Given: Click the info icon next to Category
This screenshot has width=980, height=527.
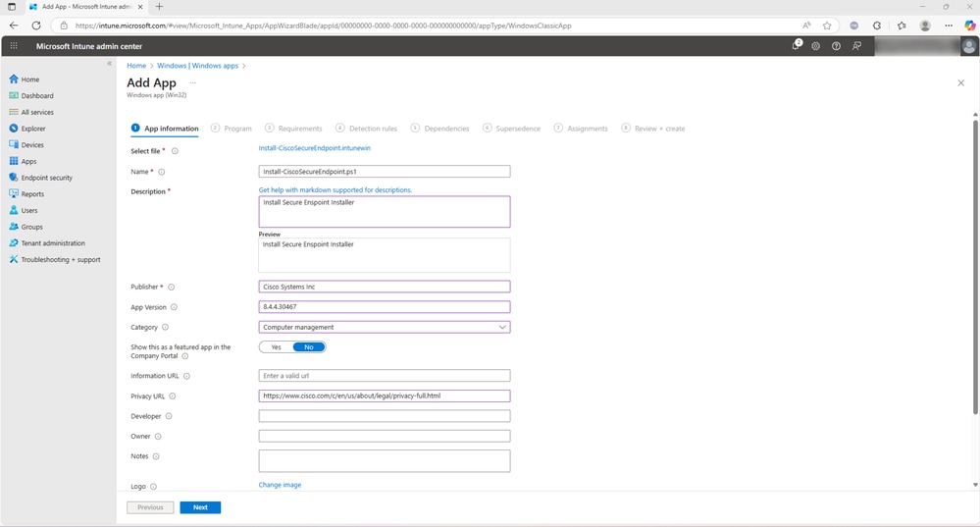Looking at the screenshot, I should tap(165, 327).
